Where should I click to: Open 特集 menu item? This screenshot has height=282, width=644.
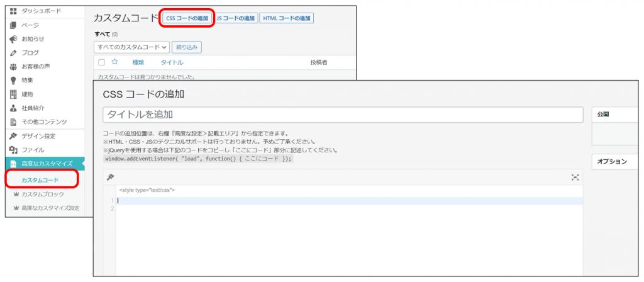pyautogui.click(x=28, y=81)
